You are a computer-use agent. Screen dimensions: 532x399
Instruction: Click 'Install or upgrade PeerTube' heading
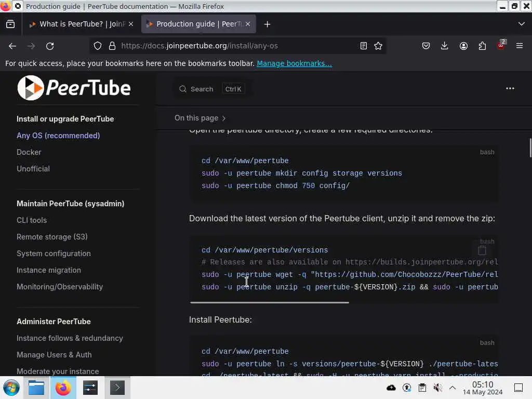click(x=65, y=119)
